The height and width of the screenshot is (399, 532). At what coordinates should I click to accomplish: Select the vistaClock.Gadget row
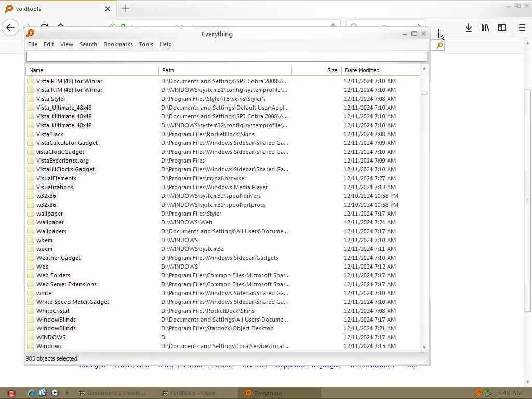pyautogui.click(x=223, y=152)
